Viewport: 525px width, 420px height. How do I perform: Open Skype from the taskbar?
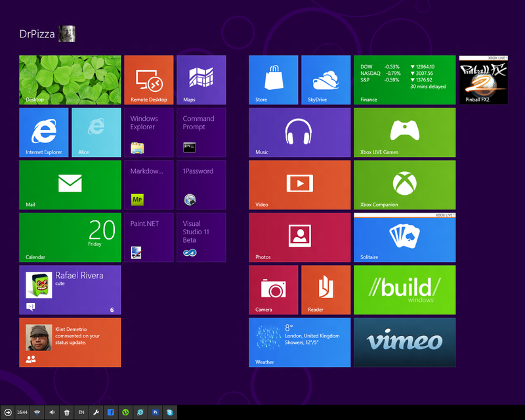click(x=171, y=413)
